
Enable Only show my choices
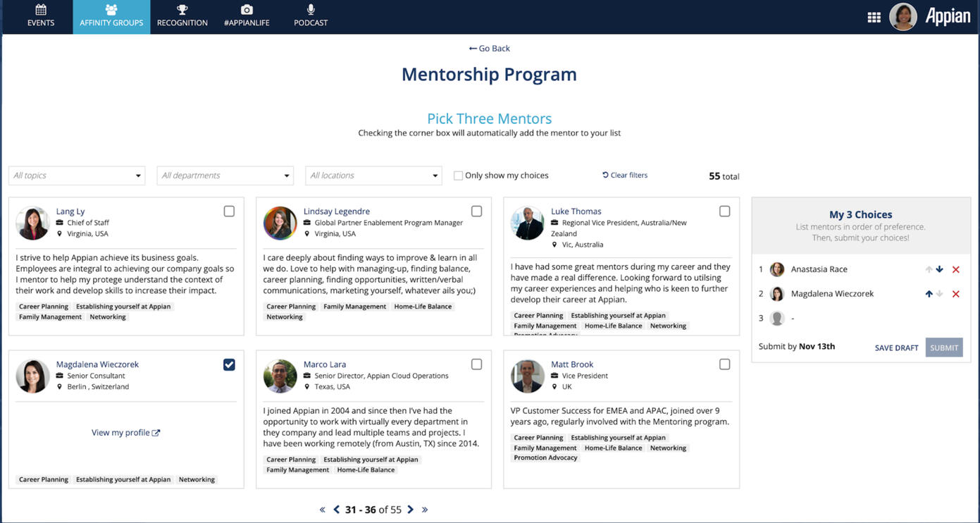459,176
